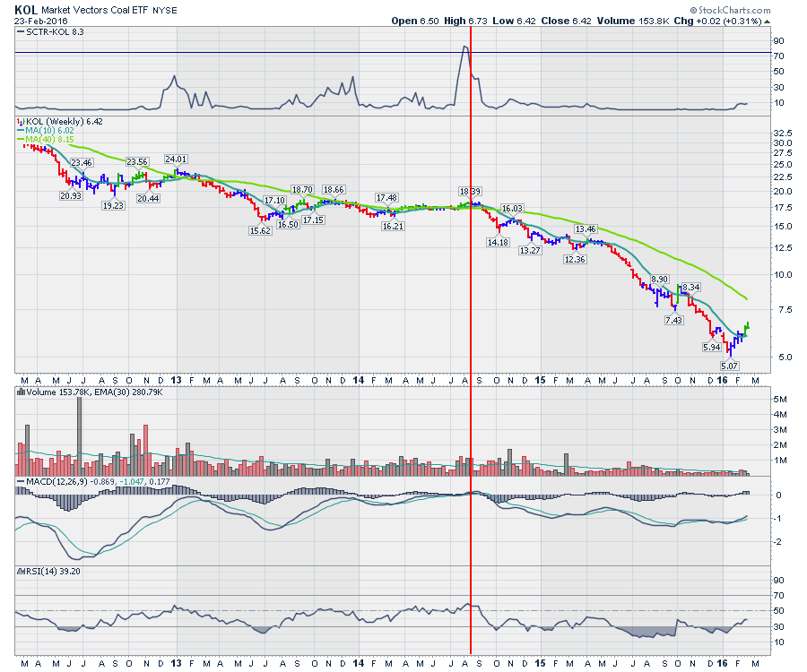Click the RSI(14) 39.20 indicator label
This screenshot has height=672, width=807.
click(x=49, y=572)
